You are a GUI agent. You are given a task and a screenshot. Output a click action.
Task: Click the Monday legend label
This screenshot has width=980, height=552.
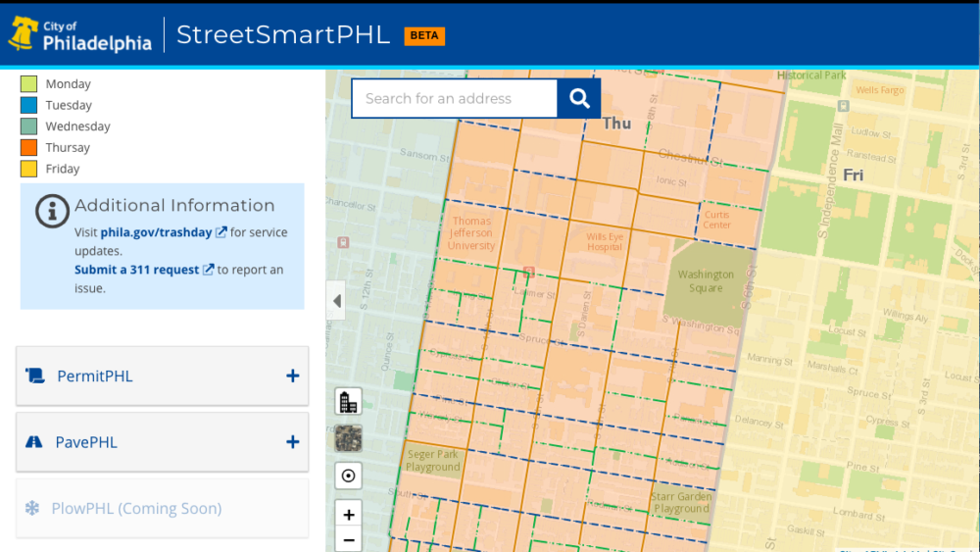[69, 83]
